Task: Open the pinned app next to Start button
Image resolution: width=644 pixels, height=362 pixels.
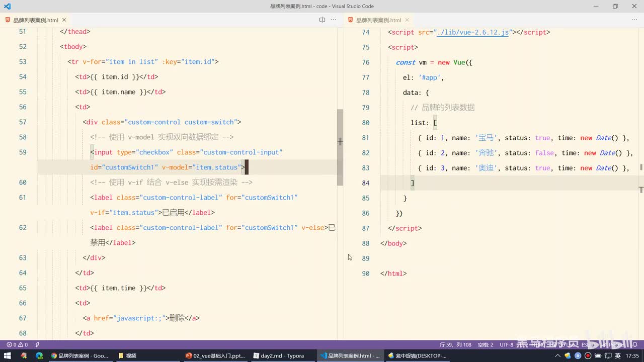Action: pyautogui.click(x=23, y=355)
